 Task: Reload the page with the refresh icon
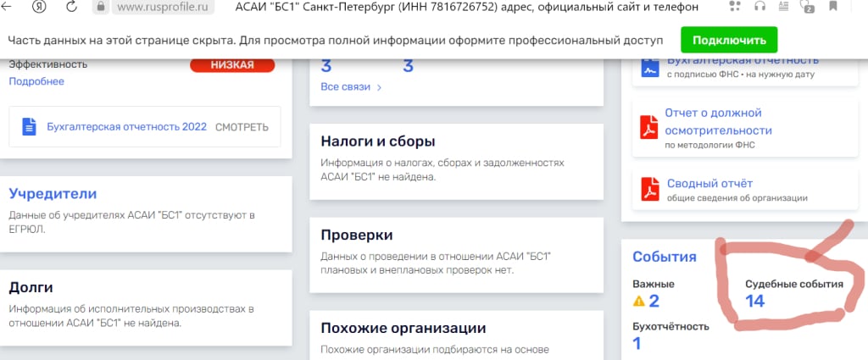71,7
